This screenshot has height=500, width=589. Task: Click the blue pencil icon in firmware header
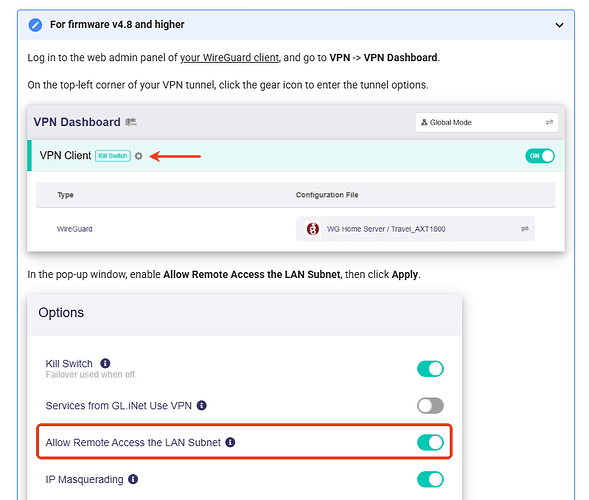coord(35,25)
